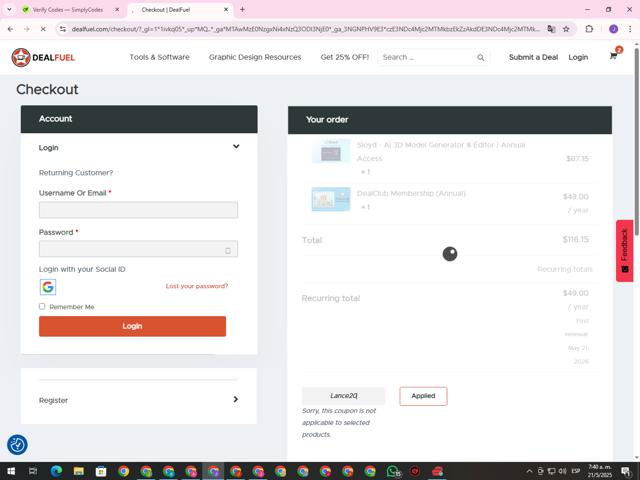Open the translate page icon
Image resolution: width=640 pixels, height=480 pixels.
pos(551,29)
